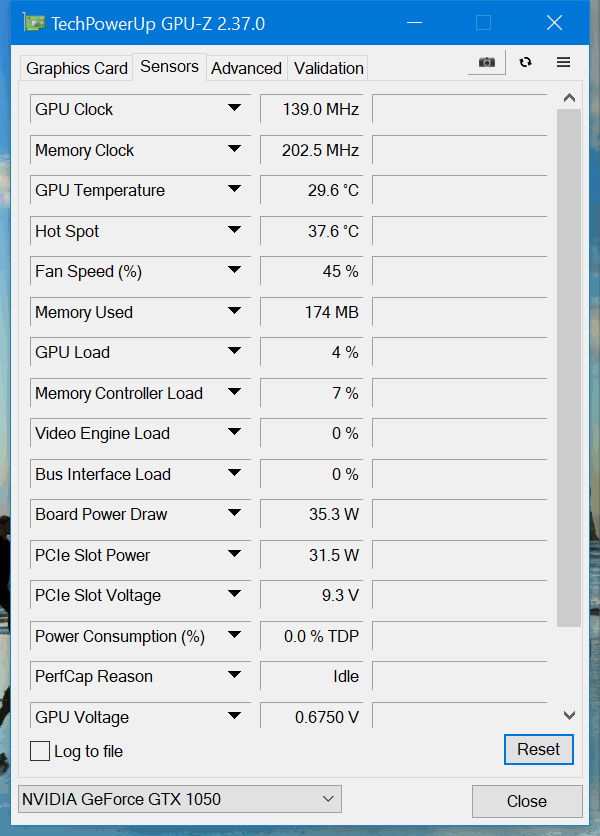Open the GPU Clock sensor dropdown

coord(234,108)
